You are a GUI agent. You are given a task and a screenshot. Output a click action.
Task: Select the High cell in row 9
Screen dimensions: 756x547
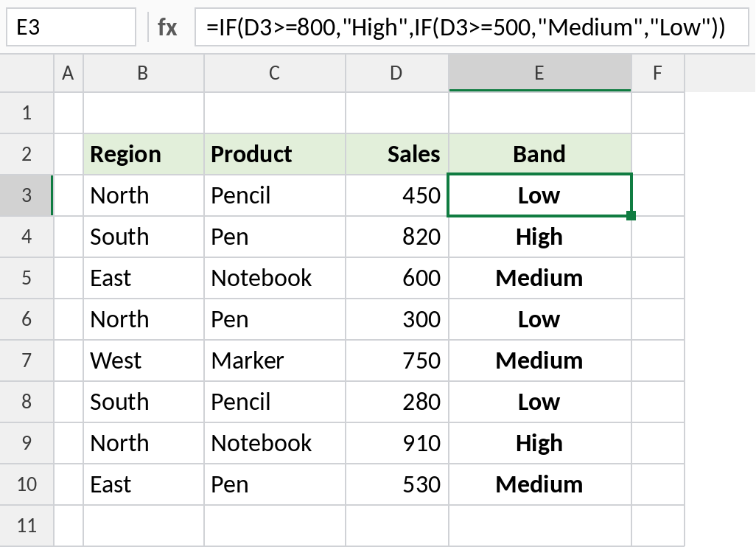tap(540, 443)
